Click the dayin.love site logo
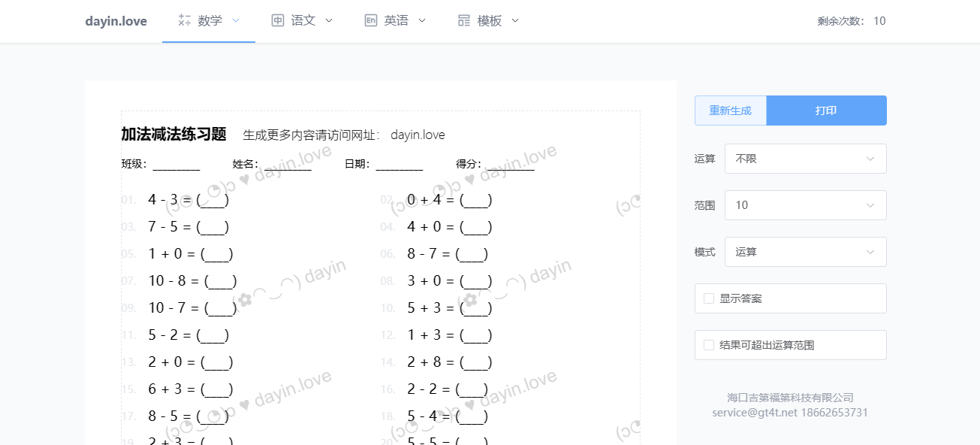980x445 pixels. (x=116, y=21)
